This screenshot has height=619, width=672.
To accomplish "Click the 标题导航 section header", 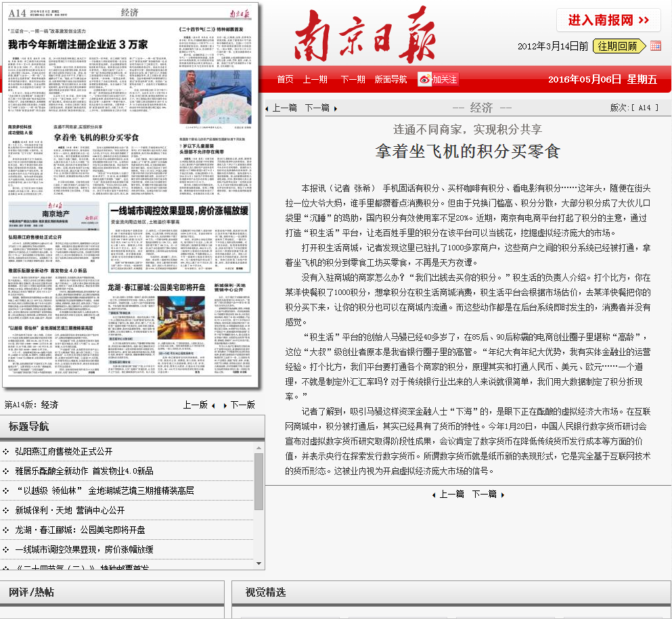I will [x=28, y=427].
